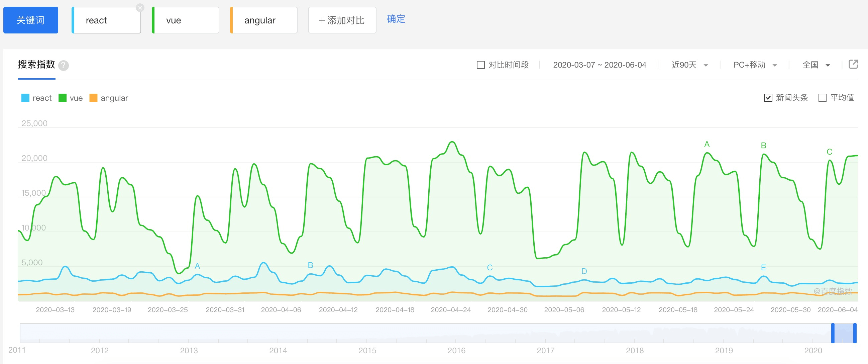Click green news marker B on vue line
The image size is (868, 364).
click(763, 145)
